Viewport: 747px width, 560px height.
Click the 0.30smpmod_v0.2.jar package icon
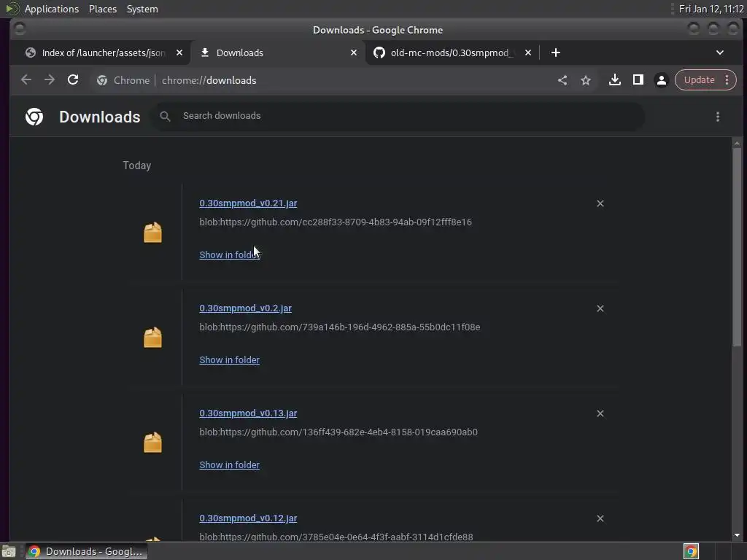(153, 338)
